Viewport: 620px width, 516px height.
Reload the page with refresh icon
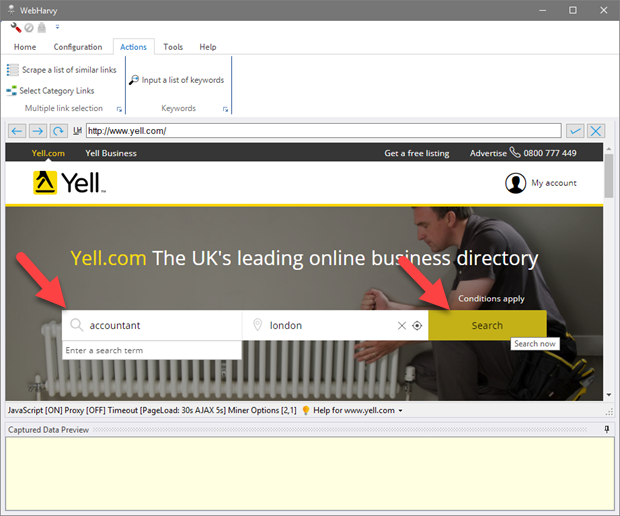point(59,131)
